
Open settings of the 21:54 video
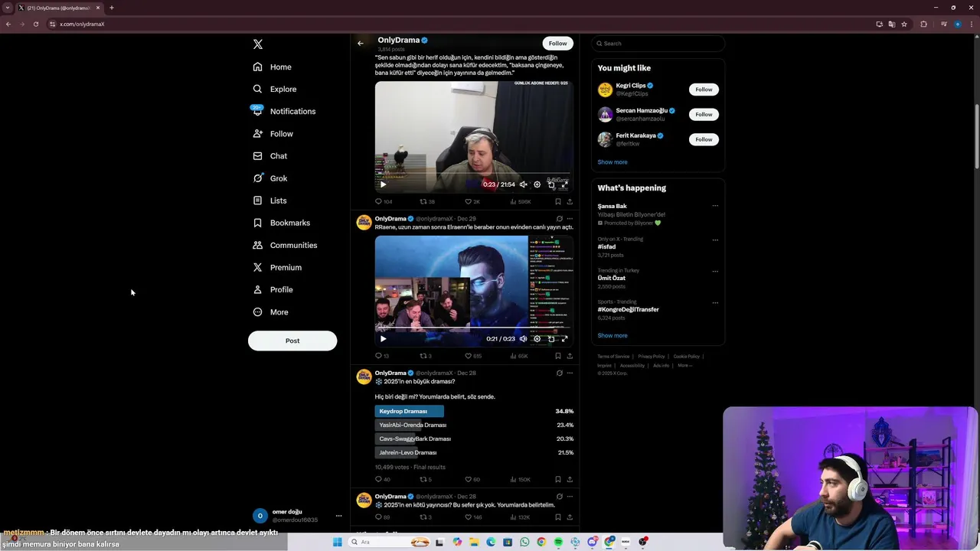[537, 184]
